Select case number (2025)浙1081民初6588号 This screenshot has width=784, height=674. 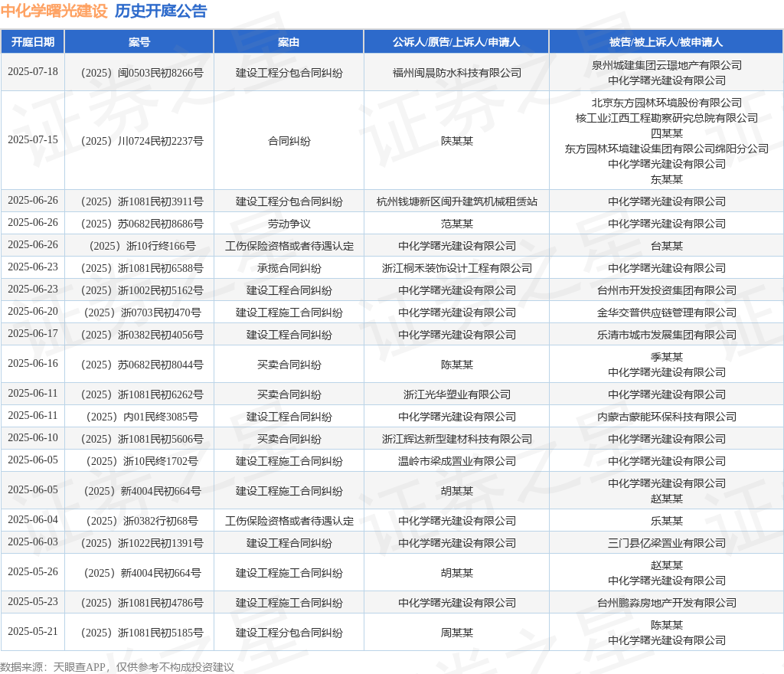142,268
